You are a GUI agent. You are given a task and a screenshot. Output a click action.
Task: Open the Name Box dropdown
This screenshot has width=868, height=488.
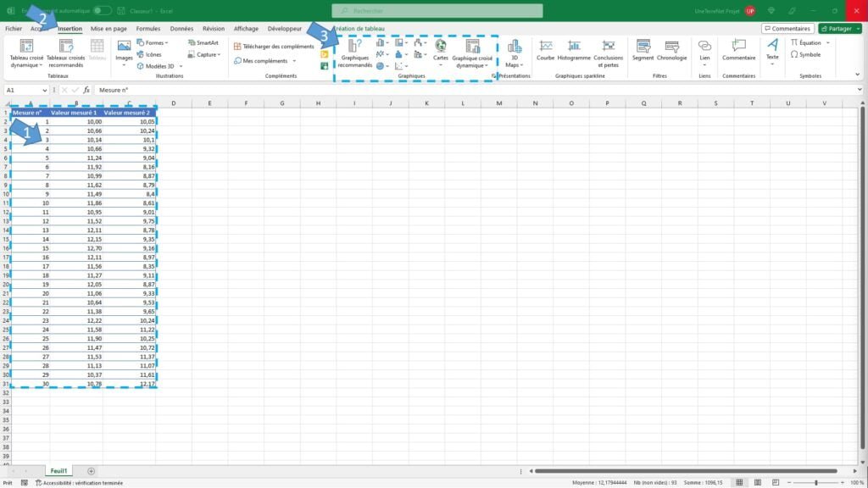click(x=44, y=90)
